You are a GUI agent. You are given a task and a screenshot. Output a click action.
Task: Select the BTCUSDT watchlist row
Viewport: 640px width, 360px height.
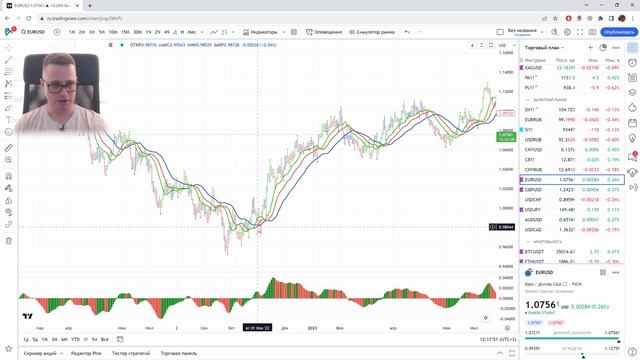point(571,252)
